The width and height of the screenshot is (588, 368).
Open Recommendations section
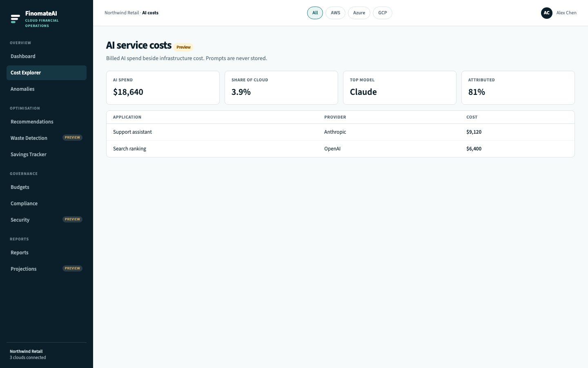point(47,122)
